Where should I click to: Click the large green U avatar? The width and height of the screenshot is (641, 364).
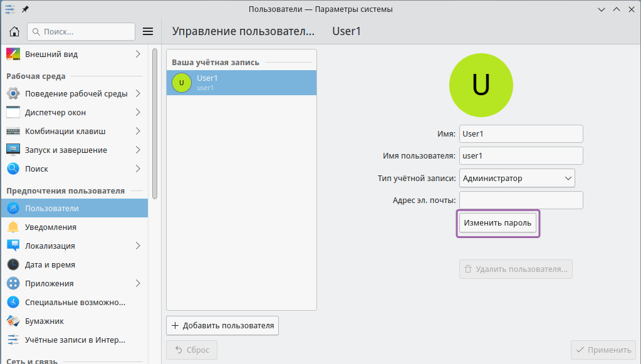[x=481, y=85]
